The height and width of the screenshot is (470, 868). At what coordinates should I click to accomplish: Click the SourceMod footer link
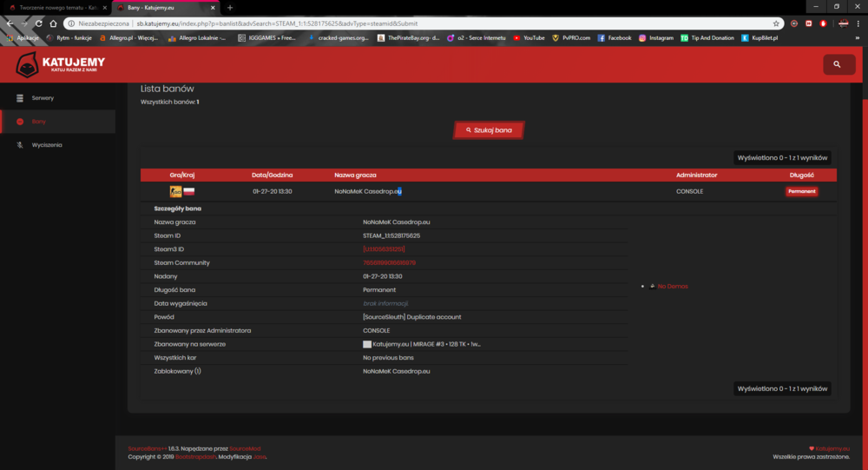point(245,449)
